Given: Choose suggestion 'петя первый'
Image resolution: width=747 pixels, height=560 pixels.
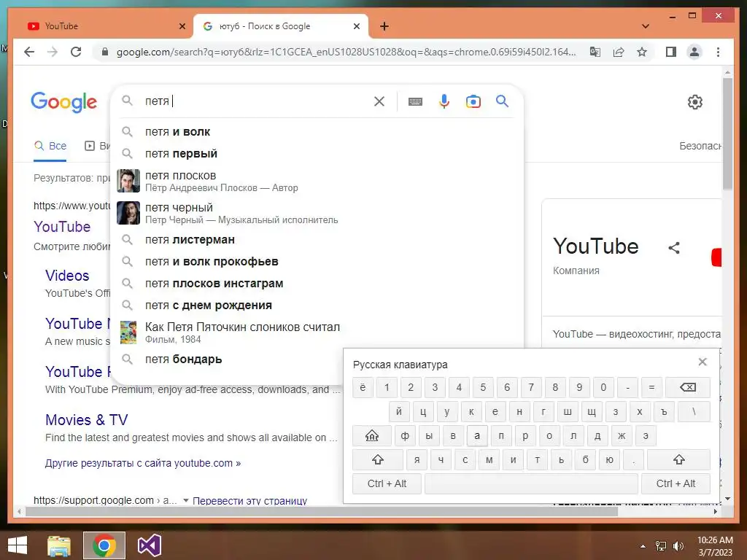Looking at the screenshot, I should (317, 154).
